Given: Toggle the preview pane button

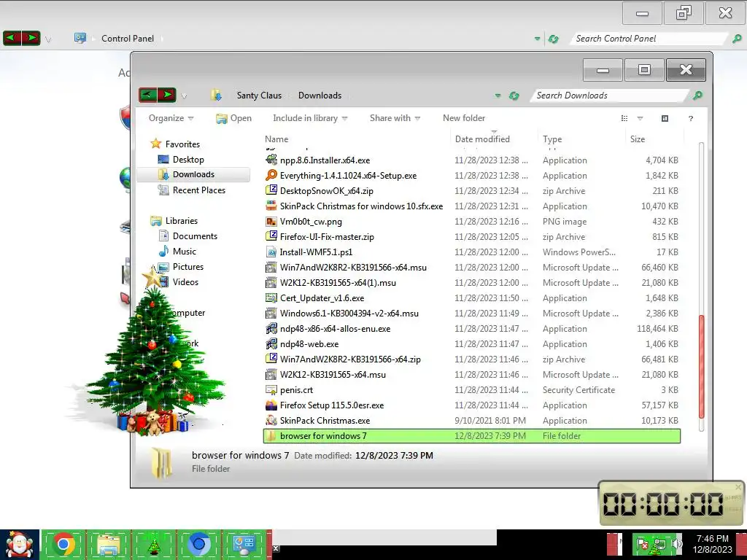Looking at the screenshot, I should click(665, 118).
